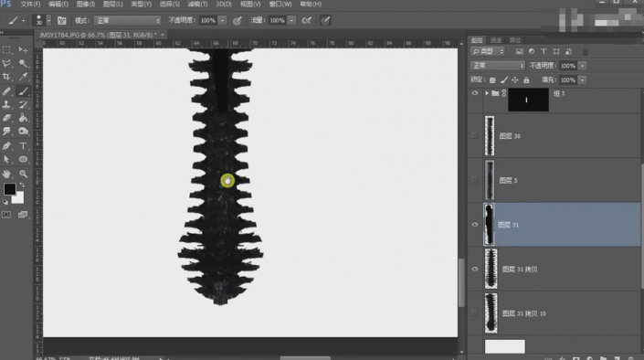The width and height of the screenshot is (644, 360).
Task: Enable airbrush mode in the options bar
Action: tap(306, 20)
